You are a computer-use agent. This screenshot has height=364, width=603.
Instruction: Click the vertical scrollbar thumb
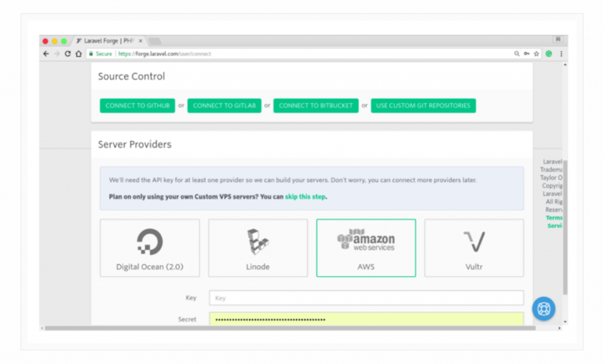click(565, 227)
